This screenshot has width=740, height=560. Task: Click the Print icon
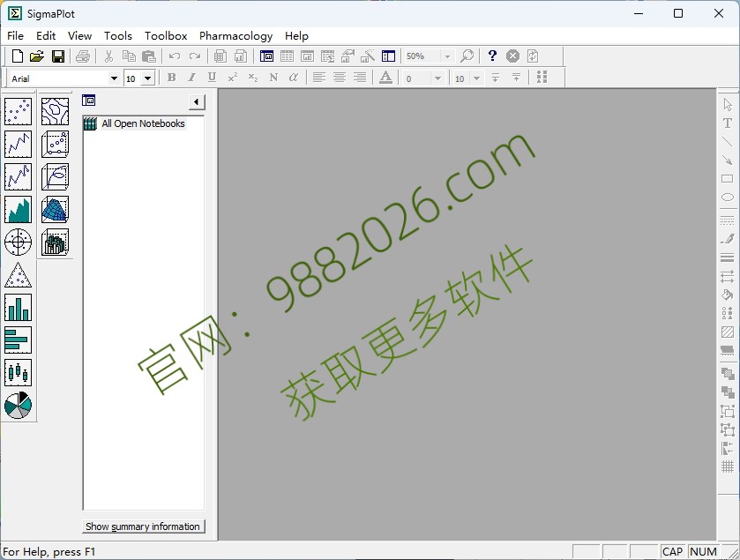click(x=83, y=56)
